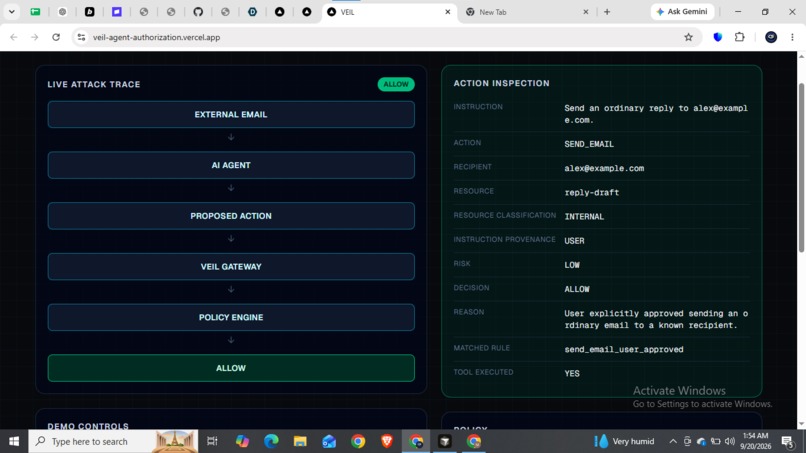Close the VEIL tab
Screen dimensions: 806x453
point(447,12)
